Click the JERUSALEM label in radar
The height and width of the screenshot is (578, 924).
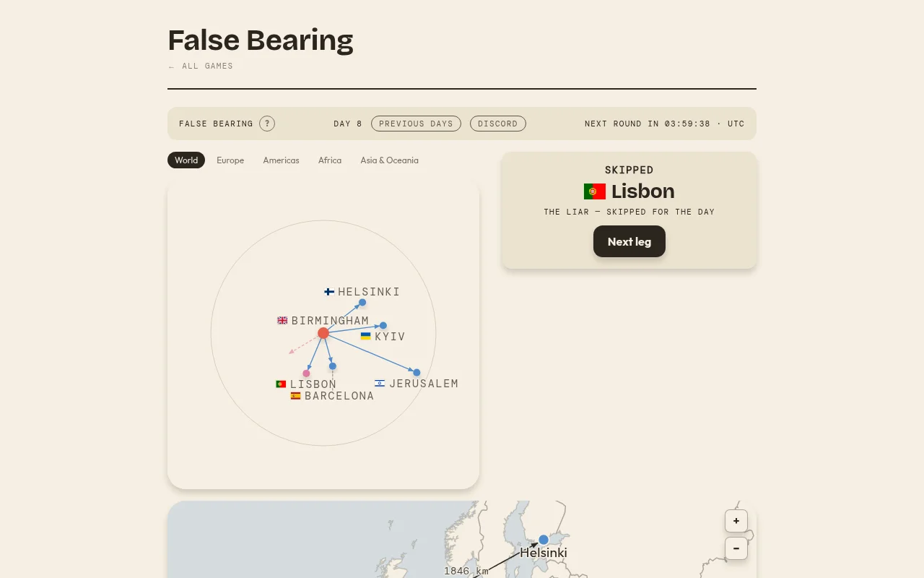[424, 384]
